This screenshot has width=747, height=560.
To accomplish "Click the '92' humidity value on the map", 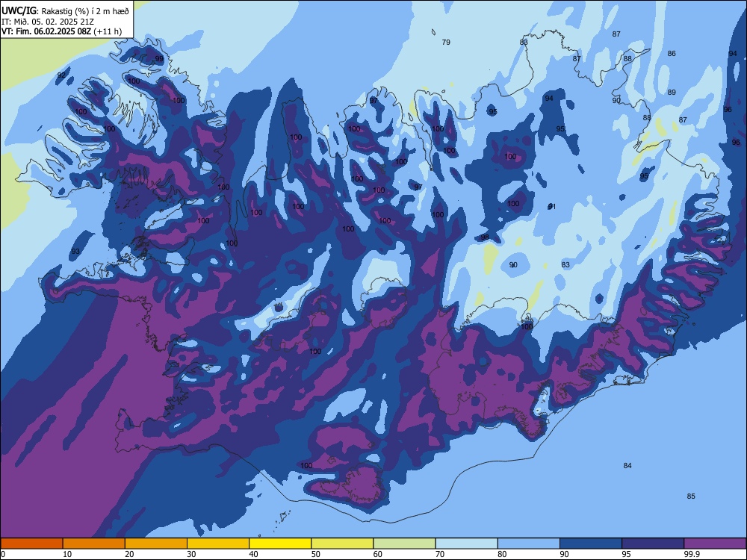I will 61,75.
